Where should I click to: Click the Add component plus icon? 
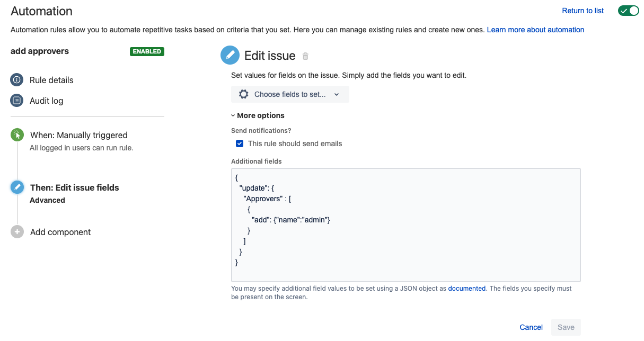point(17,232)
